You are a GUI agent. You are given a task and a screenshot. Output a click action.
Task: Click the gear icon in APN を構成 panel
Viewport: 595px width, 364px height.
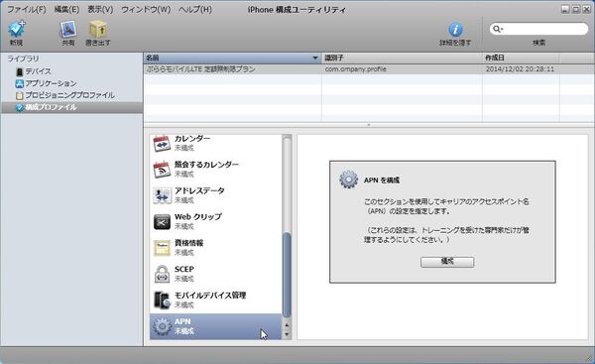348,180
